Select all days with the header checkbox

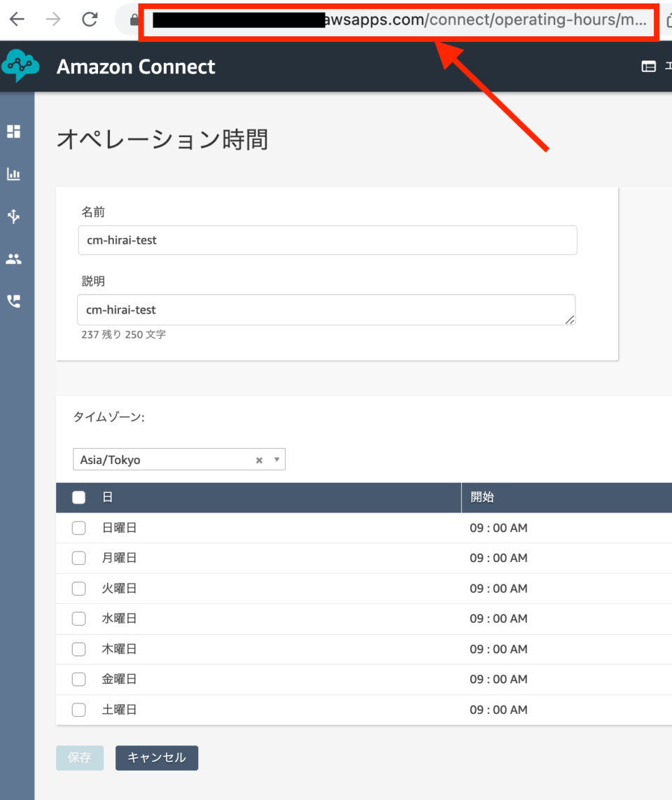(78, 497)
